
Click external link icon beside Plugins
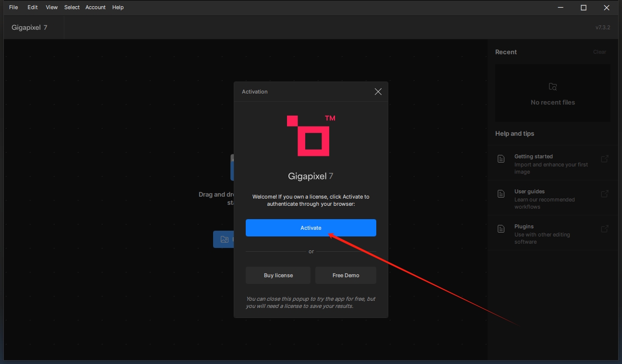coord(605,229)
